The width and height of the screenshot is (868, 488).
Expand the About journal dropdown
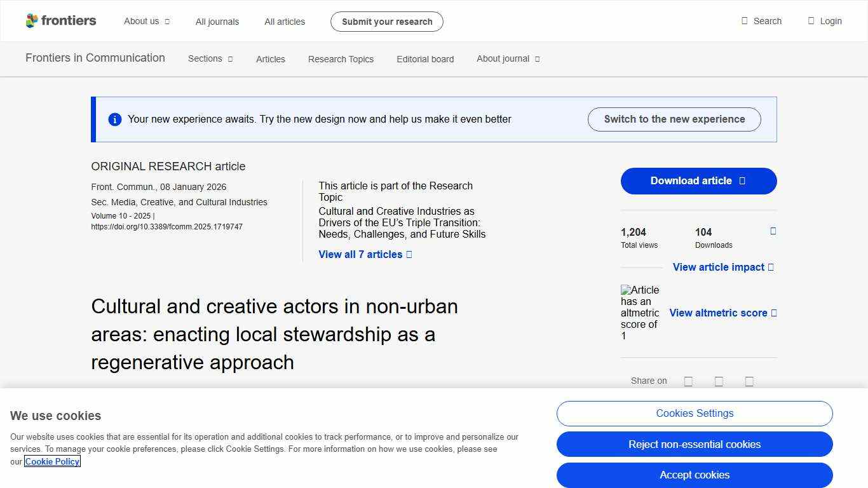(x=507, y=59)
